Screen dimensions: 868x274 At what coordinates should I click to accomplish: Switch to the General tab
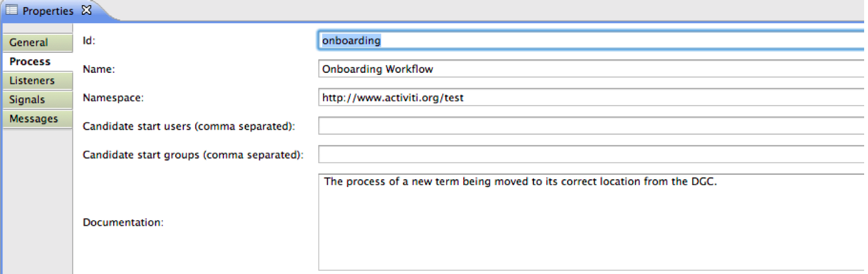(x=37, y=43)
